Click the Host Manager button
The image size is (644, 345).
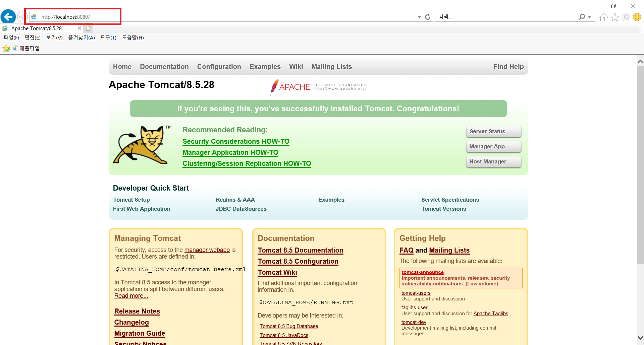pyautogui.click(x=494, y=162)
